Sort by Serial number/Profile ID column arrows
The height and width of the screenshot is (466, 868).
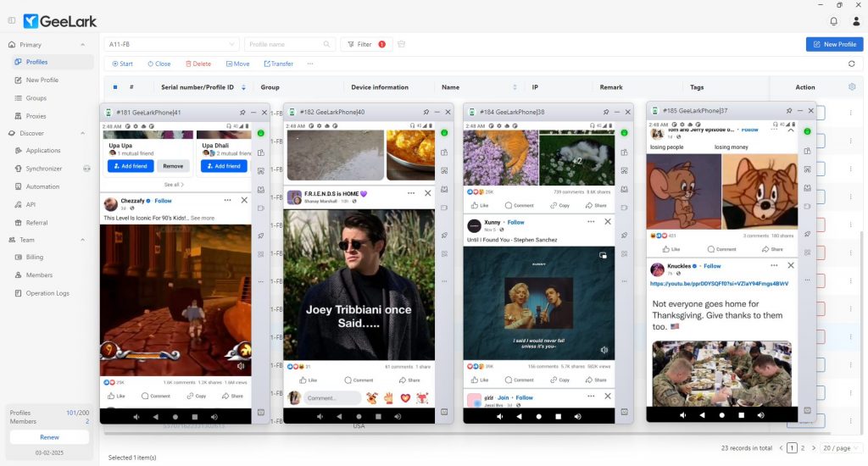(x=243, y=87)
